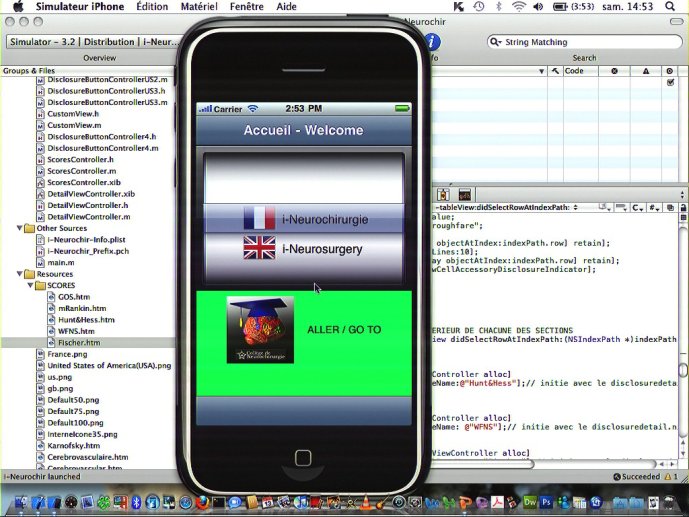Image resolution: width=689 pixels, height=517 pixels.
Task: Click the editor vertical scrollbar thumb
Action: (683, 370)
